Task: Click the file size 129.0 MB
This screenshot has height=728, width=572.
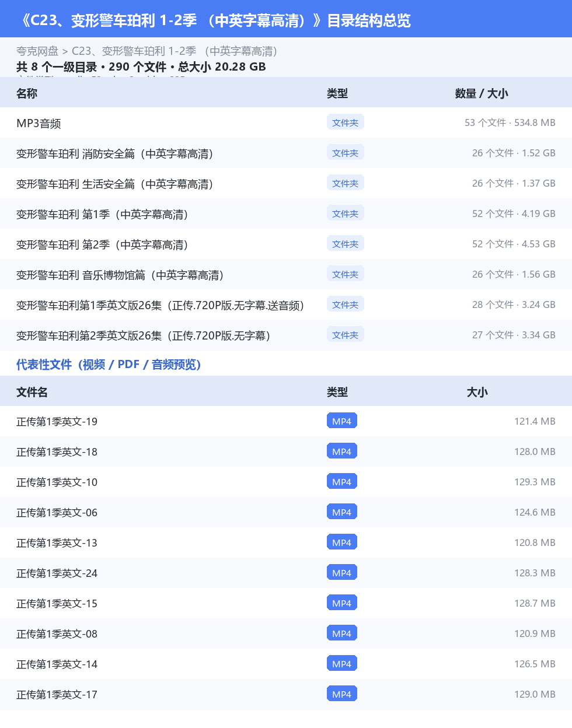Action: tap(535, 694)
